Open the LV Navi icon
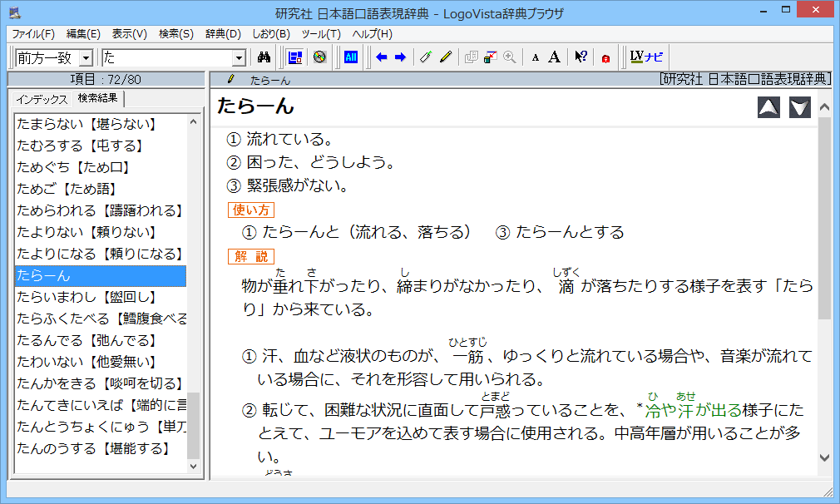The width and height of the screenshot is (840, 504). point(646,57)
